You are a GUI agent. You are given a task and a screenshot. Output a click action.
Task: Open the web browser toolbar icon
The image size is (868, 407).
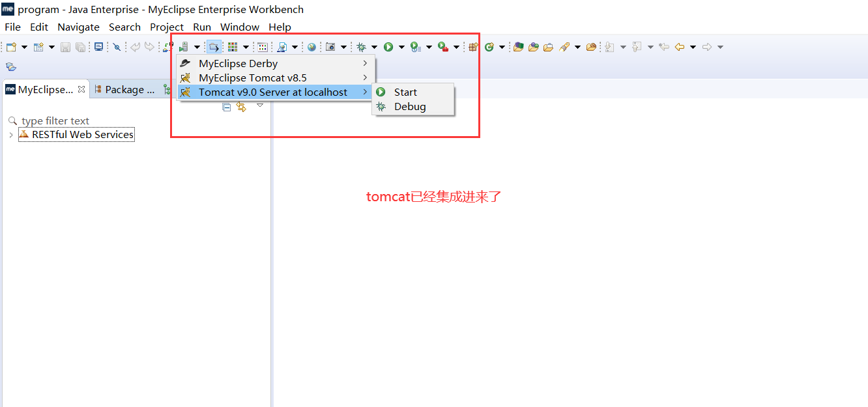pos(311,46)
